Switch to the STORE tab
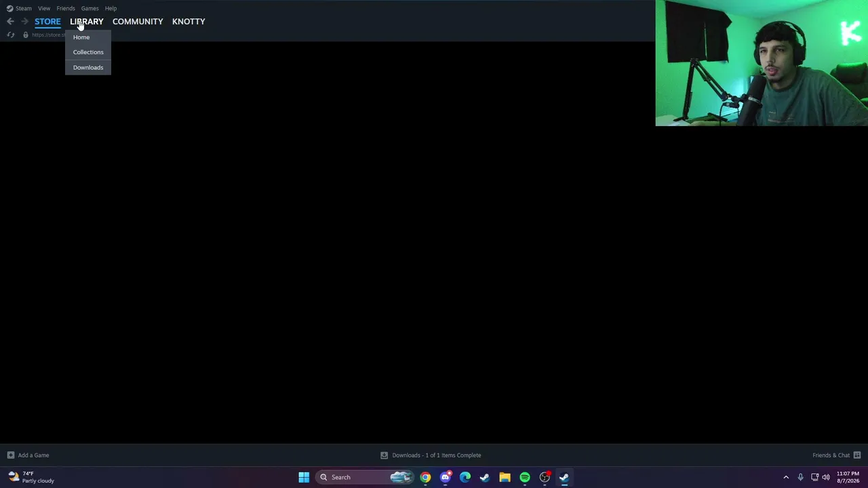 click(x=47, y=22)
